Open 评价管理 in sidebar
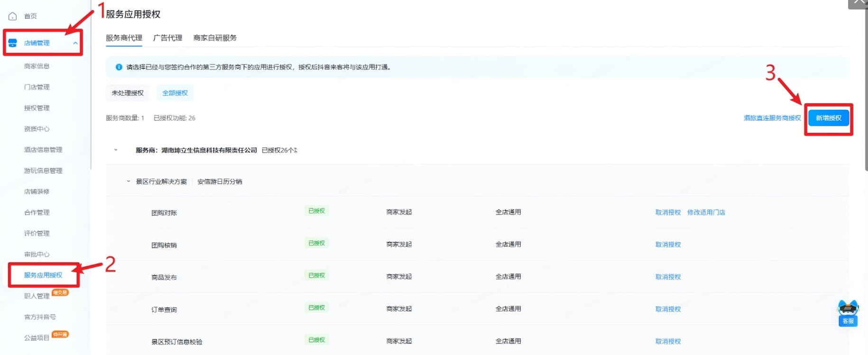 [x=37, y=233]
